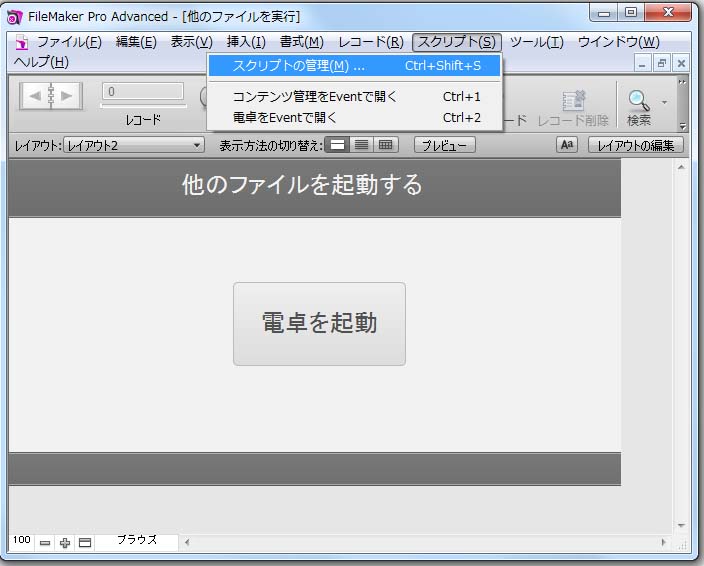Open the ヘルプ(H) menu
The height and width of the screenshot is (566, 704).
point(41,62)
